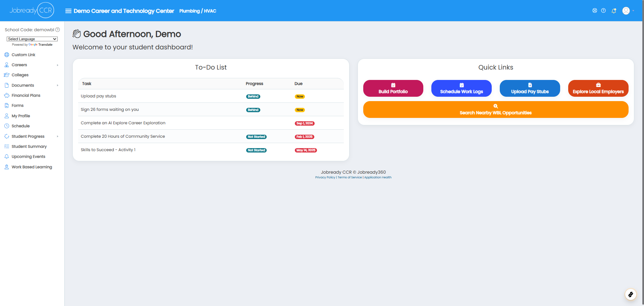
Task: Click Not Started badge for Skills to Succeed
Action: (257, 150)
